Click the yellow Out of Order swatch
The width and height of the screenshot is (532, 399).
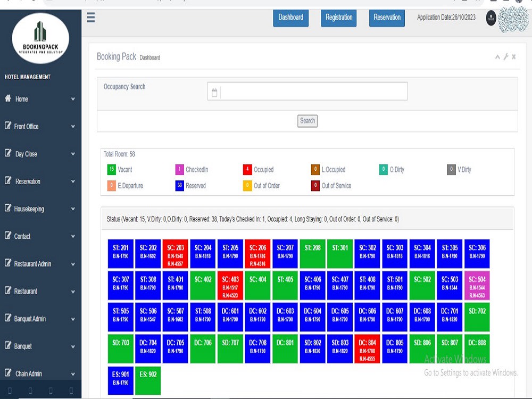coord(247,186)
